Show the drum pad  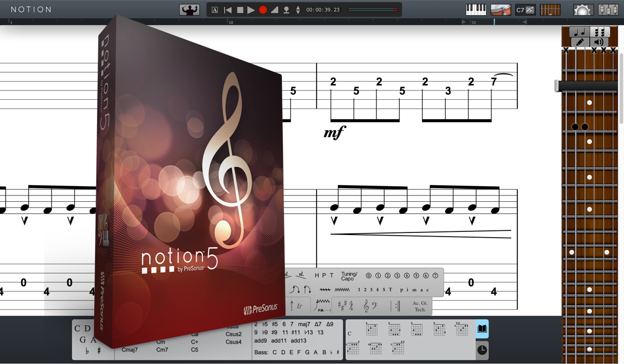click(x=500, y=10)
